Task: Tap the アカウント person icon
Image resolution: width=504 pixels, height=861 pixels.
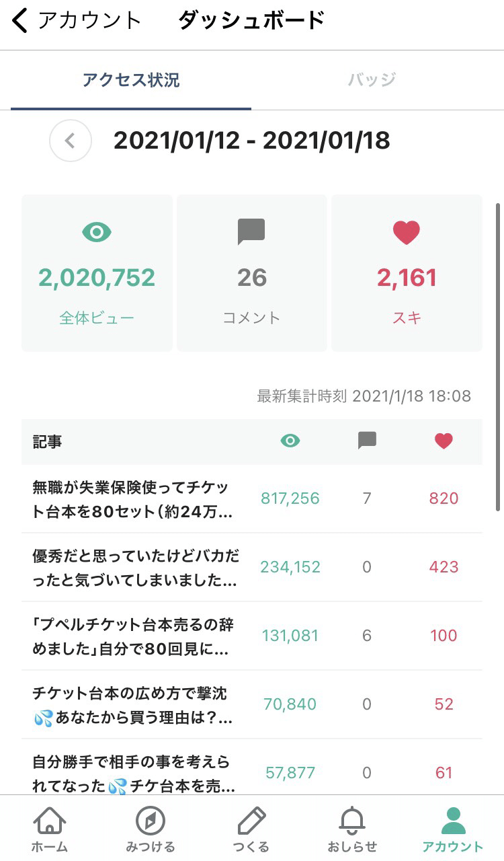Action: coord(453,821)
